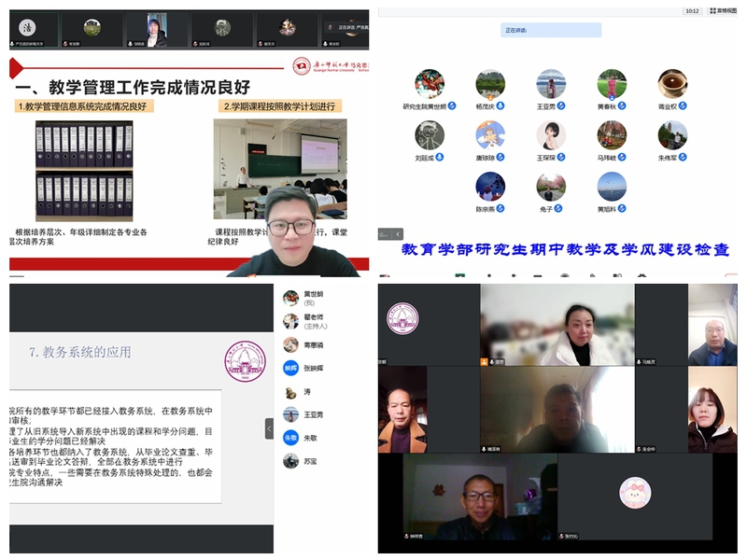The width and height of the screenshot is (747, 560).
Task: Click 黄世鹏's avatar in the participant list
Action: click(x=290, y=298)
